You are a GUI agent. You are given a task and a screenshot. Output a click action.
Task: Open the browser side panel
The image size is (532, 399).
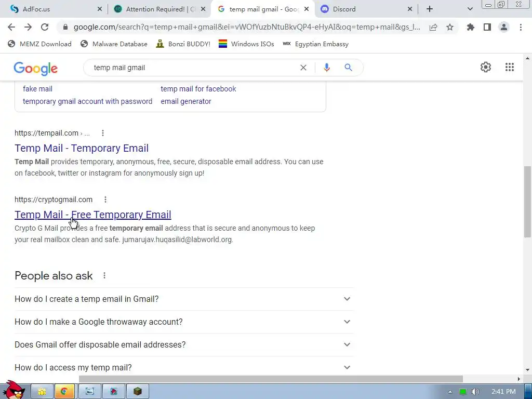pos(487,27)
